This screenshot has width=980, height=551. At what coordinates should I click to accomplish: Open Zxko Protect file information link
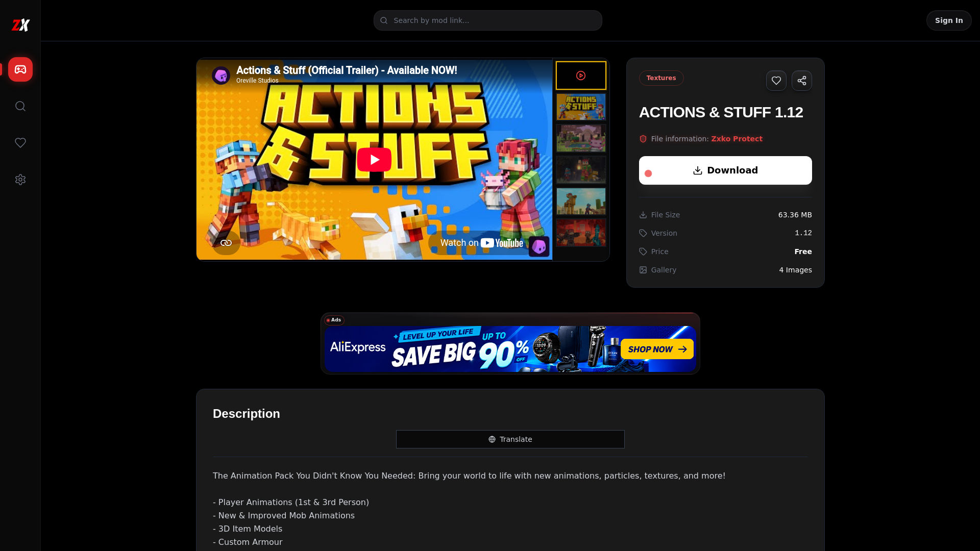point(737,139)
